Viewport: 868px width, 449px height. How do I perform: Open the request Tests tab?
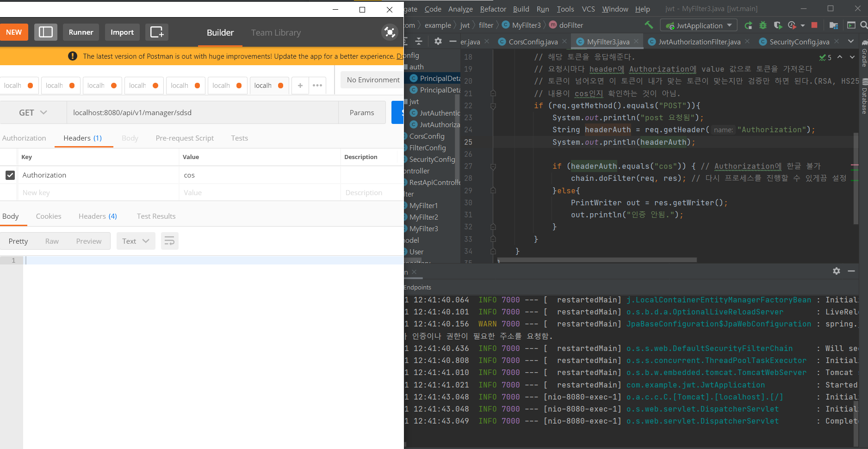[240, 138]
